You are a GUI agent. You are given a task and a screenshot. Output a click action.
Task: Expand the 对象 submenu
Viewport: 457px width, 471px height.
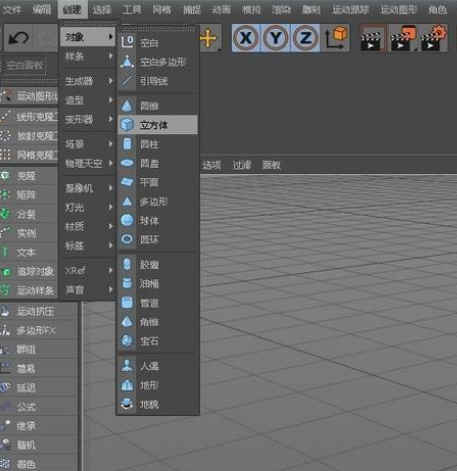click(87, 37)
